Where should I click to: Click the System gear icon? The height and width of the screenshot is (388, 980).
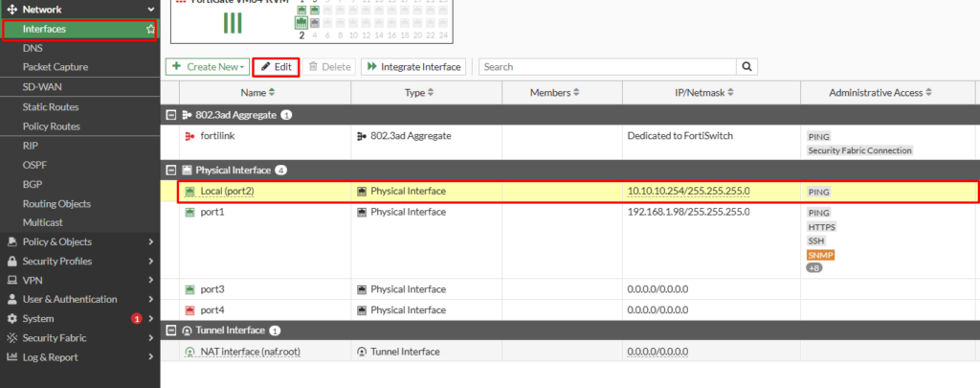(x=11, y=319)
